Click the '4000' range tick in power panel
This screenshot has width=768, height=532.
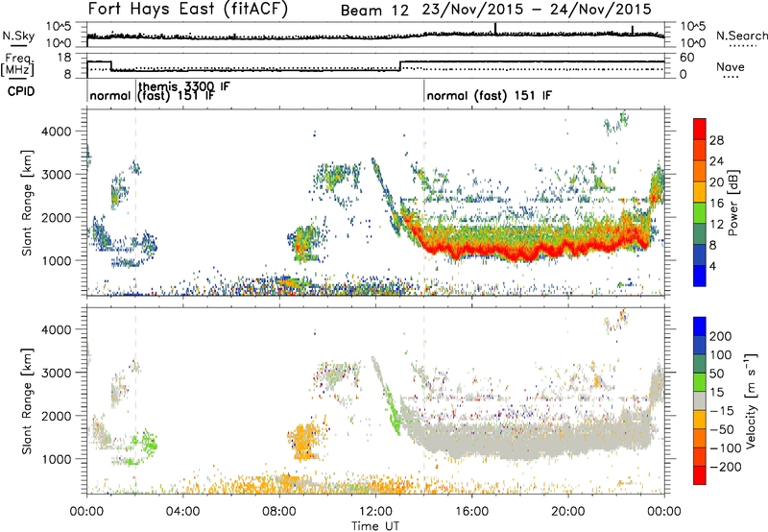pos(57,132)
